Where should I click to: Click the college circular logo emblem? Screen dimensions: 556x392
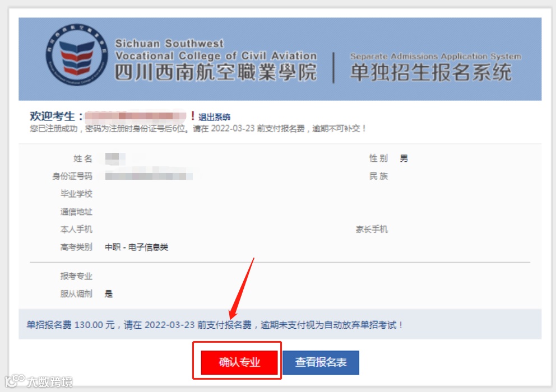click(77, 54)
